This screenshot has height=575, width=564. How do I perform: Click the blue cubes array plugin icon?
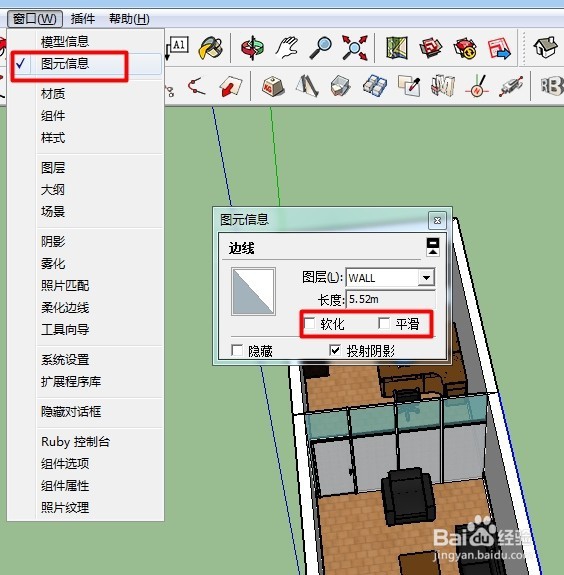point(375,87)
